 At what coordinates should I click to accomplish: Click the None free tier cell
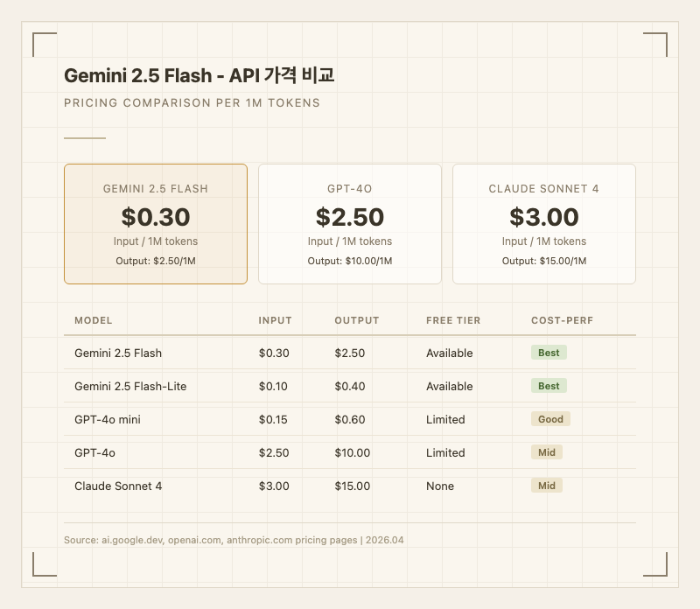click(x=440, y=486)
